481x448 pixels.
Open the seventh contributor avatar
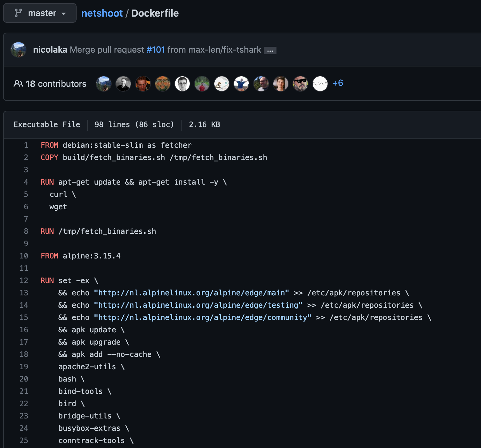click(x=222, y=84)
